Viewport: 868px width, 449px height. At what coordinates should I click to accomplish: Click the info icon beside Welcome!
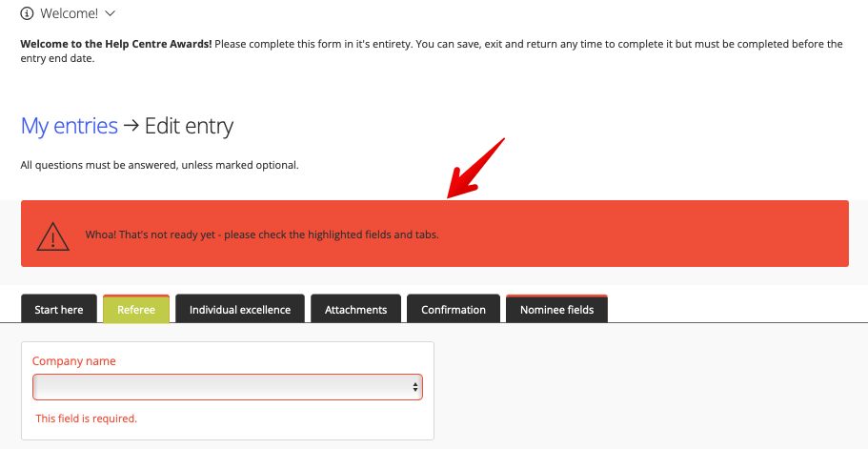[x=27, y=13]
